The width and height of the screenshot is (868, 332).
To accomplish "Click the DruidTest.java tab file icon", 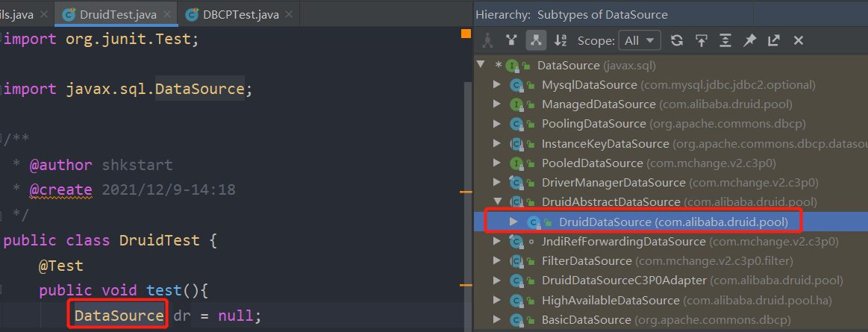I will 69,14.
